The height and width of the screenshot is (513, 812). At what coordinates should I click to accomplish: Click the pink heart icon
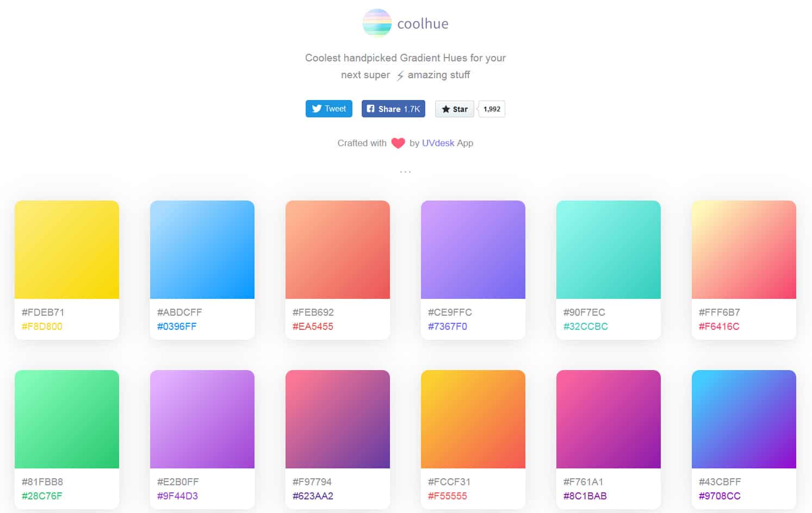pyautogui.click(x=398, y=143)
